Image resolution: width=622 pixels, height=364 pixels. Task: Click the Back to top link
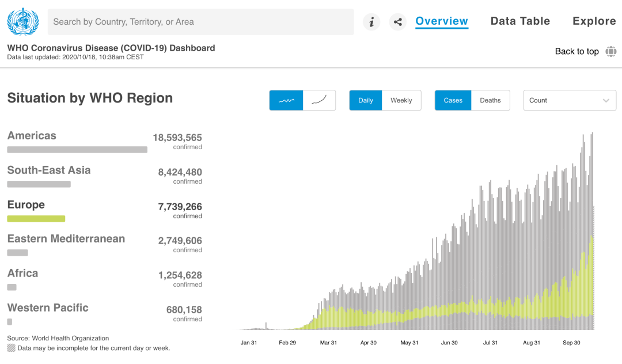(577, 51)
